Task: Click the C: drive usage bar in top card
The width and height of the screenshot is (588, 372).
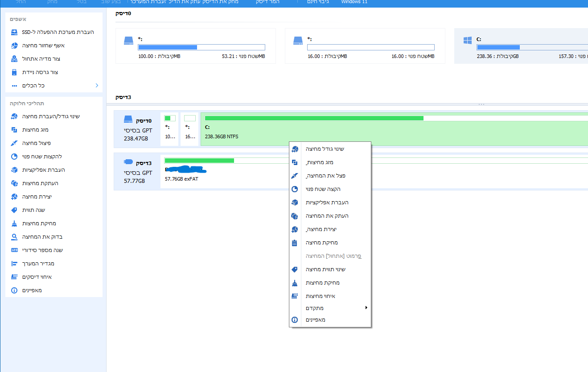Action: coord(531,47)
